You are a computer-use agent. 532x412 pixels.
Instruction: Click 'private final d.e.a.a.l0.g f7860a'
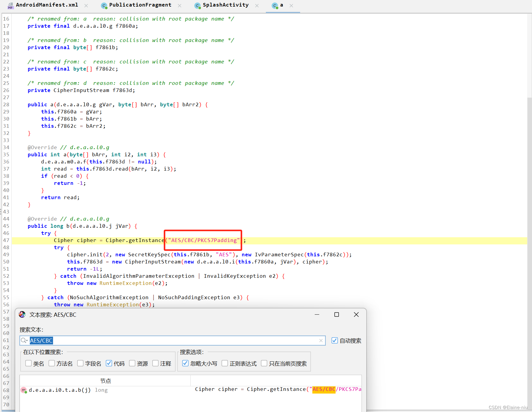tap(83, 26)
